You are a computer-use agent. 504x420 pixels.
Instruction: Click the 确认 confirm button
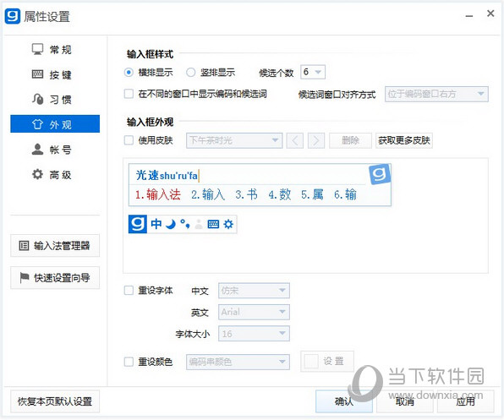click(x=344, y=401)
